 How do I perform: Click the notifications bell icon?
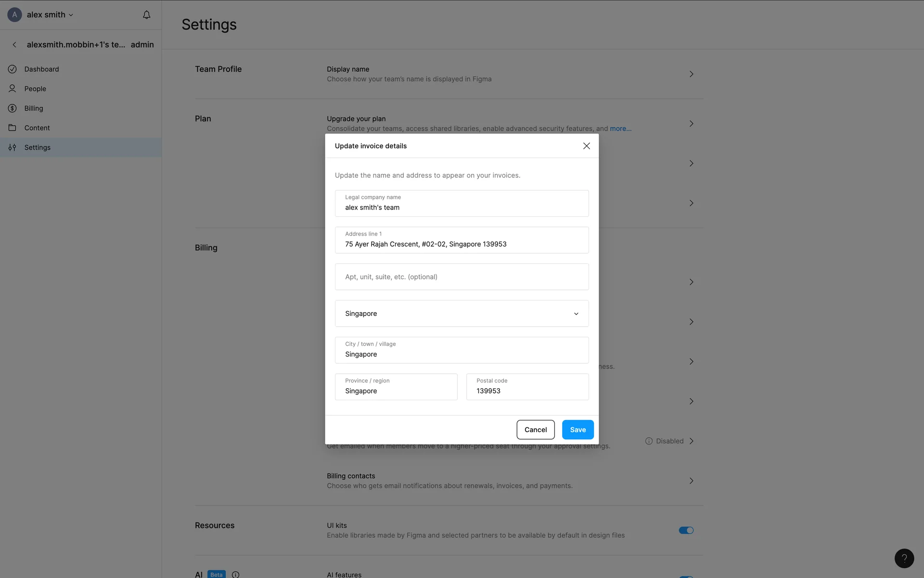[146, 15]
